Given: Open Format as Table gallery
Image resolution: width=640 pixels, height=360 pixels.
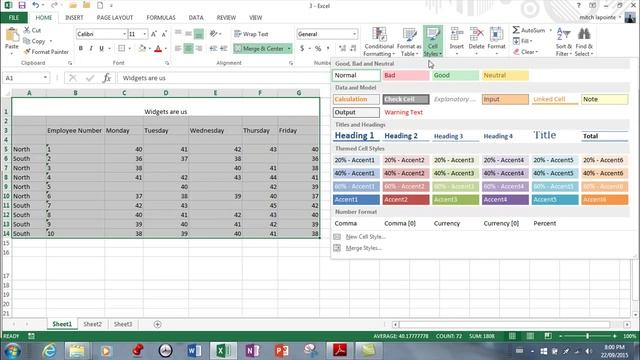Looking at the screenshot, I should [x=409, y=42].
